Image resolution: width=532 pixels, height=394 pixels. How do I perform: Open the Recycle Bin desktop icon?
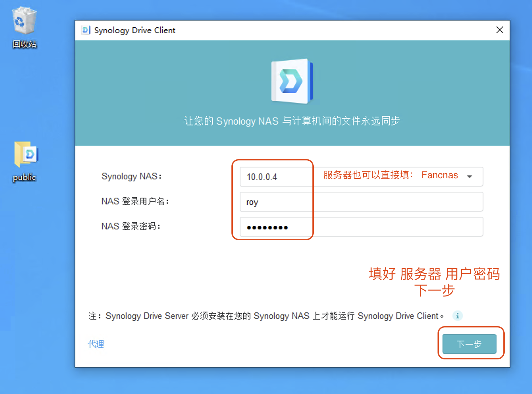click(24, 28)
